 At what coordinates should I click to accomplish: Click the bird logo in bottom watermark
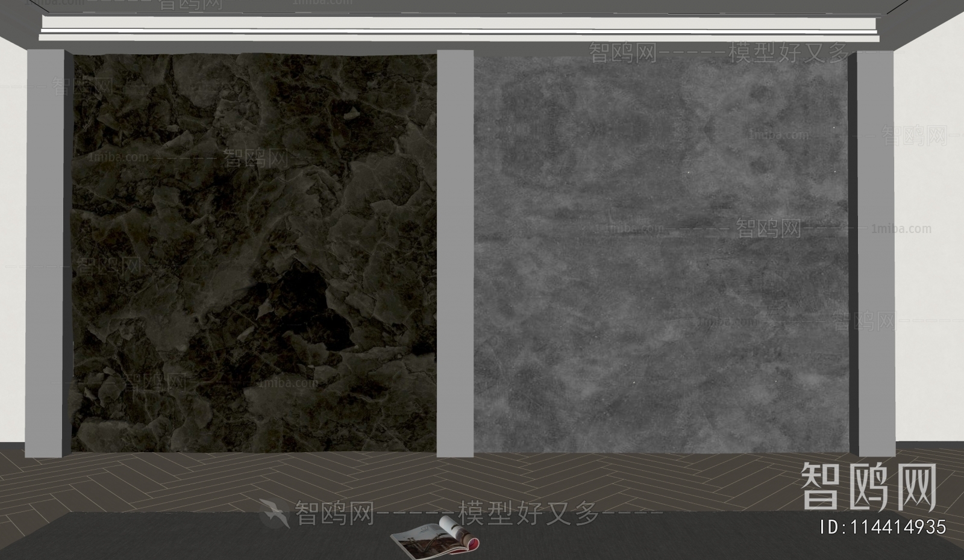(x=274, y=514)
